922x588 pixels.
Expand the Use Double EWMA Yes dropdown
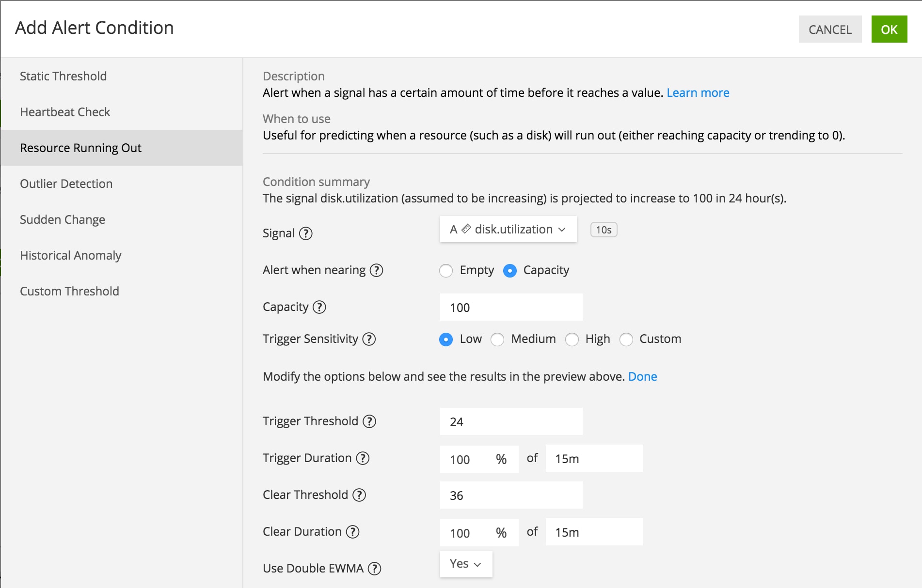(x=466, y=564)
